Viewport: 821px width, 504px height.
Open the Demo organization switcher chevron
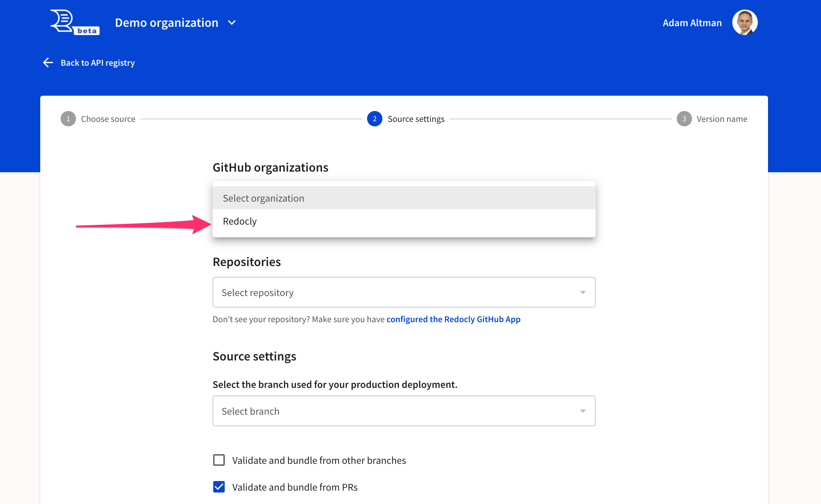(232, 23)
